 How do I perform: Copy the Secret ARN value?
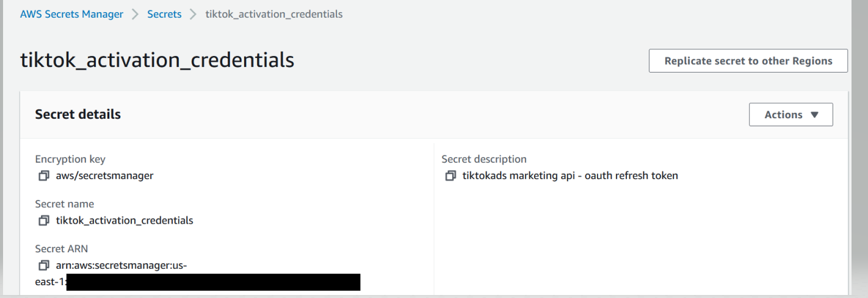click(43, 265)
